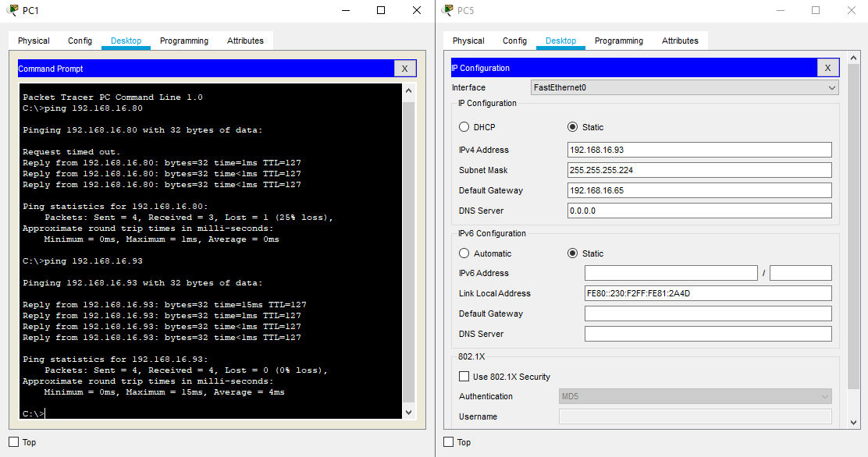This screenshot has width=868, height=457.
Task: Select Automatic IPv6 configuration
Action: [464, 253]
